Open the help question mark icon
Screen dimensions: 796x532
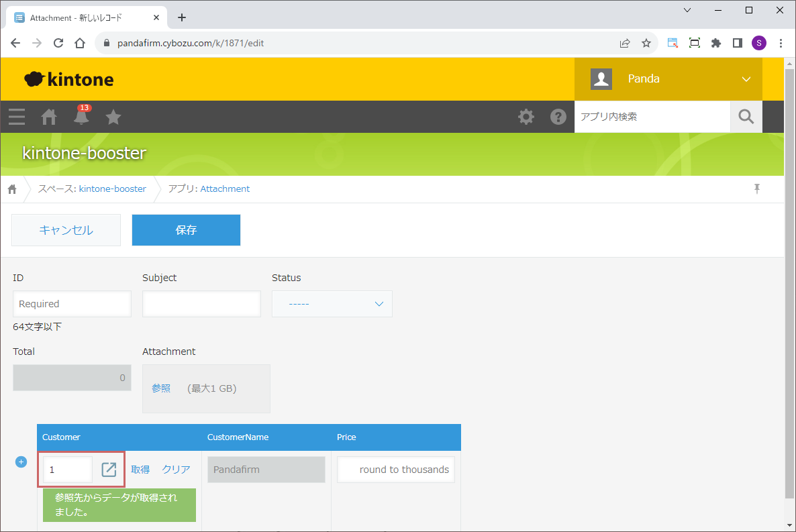point(558,117)
